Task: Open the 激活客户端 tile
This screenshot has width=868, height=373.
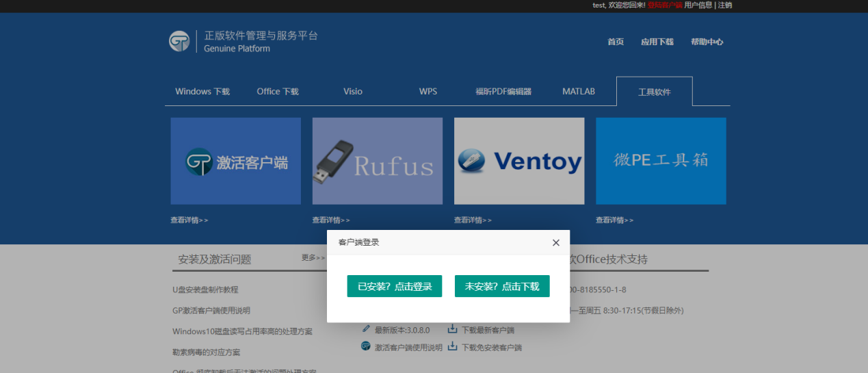Action: (x=235, y=161)
